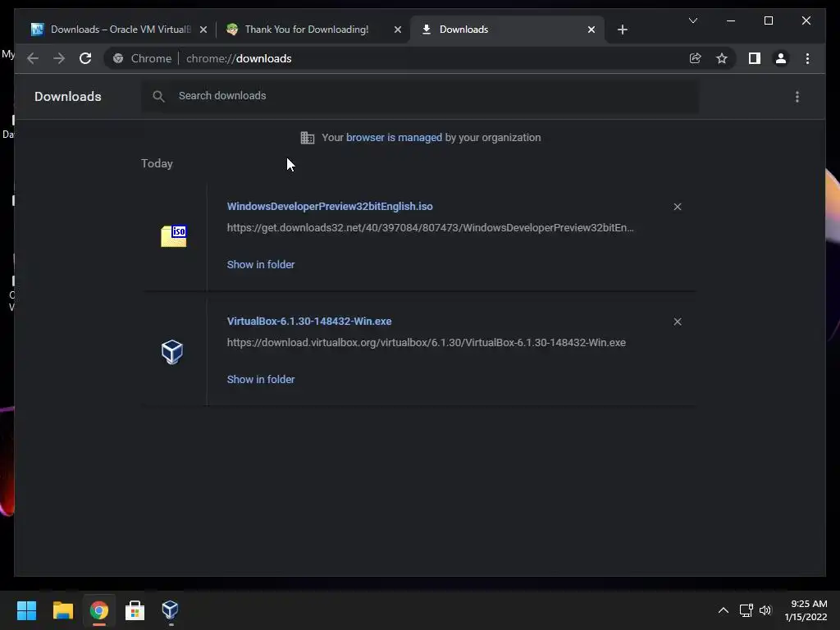Remove VirtualBox-6.1.30-148432-Win.exe from the list
Viewport: 840px width, 630px height.
point(677,322)
